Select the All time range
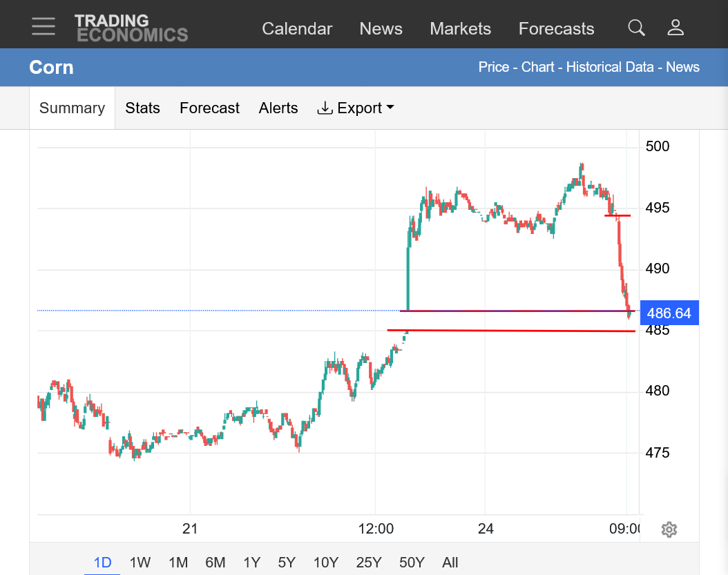 coord(450,563)
